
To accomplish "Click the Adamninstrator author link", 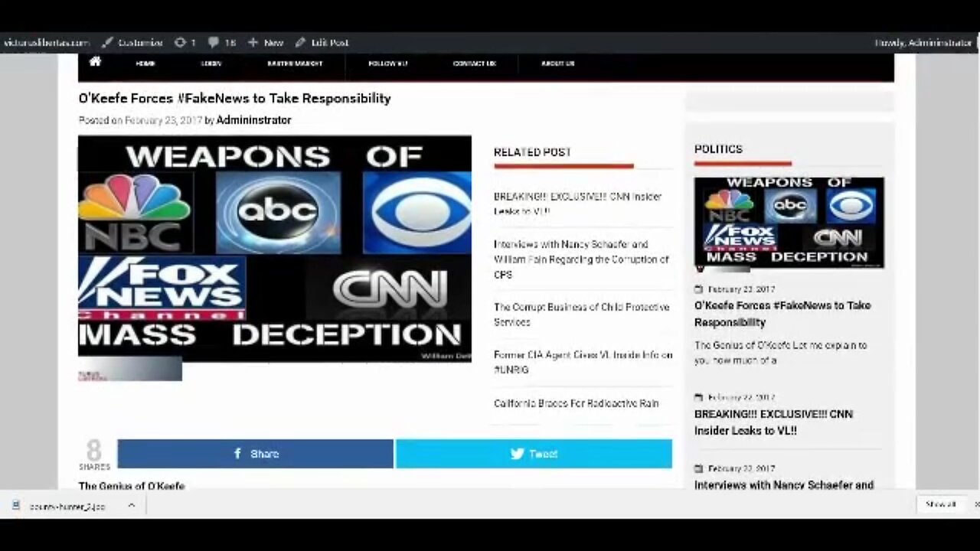I will (254, 120).
